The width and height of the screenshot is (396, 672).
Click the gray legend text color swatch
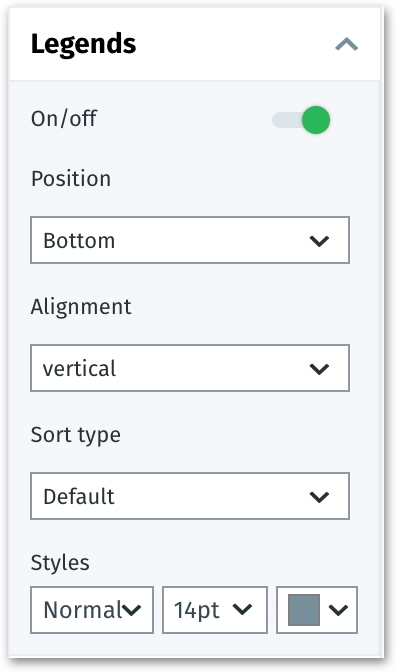coord(304,610)
